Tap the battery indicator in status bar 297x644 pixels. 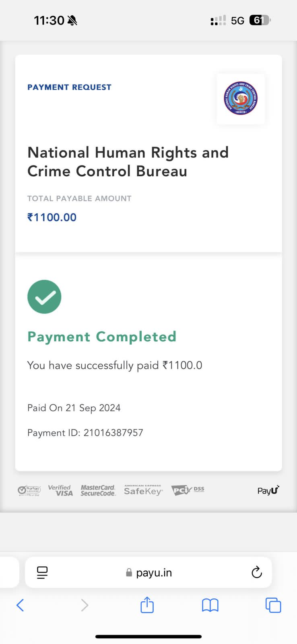pyautogui.click(x=260, y=20)
